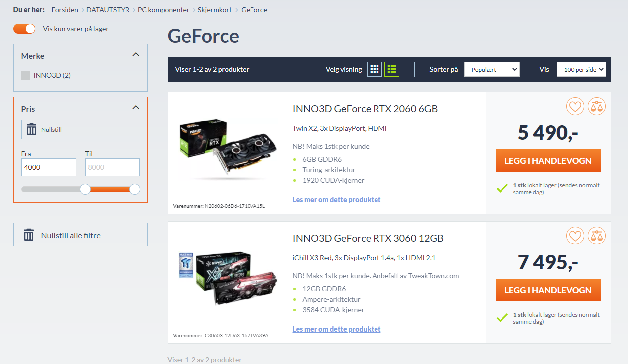The height and width of the screenshot is (364, 628).
Task: Toggle Vis kun varer på lager switch
Action: pos(24,29)
